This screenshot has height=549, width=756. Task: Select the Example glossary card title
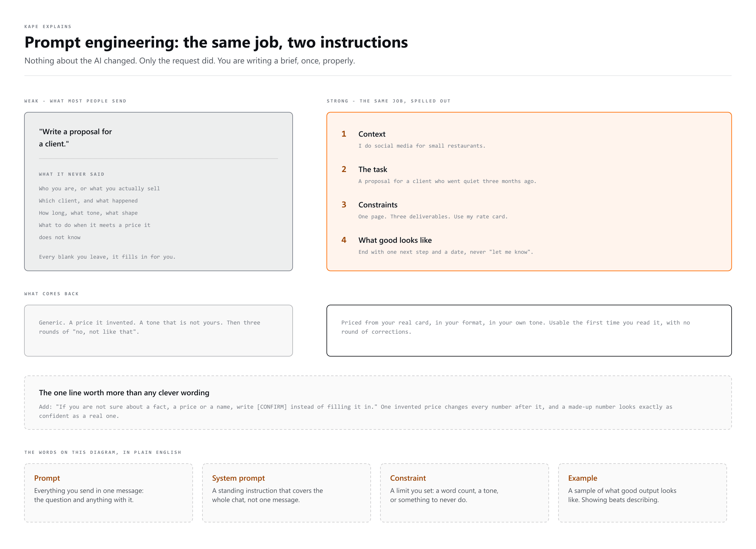click(582, 478)
